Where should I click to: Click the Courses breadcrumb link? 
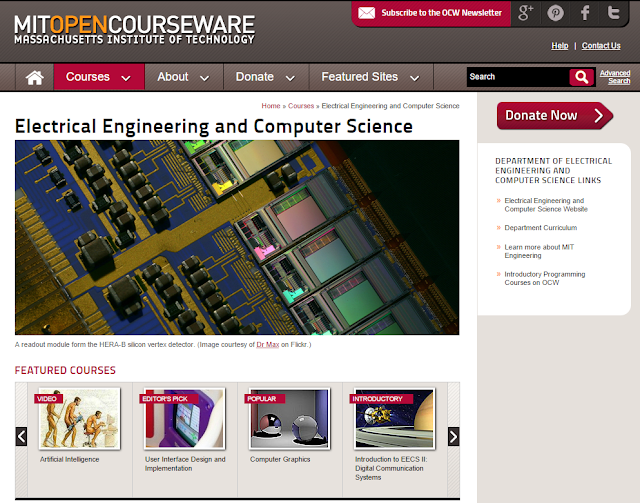(x=301, y=106)
